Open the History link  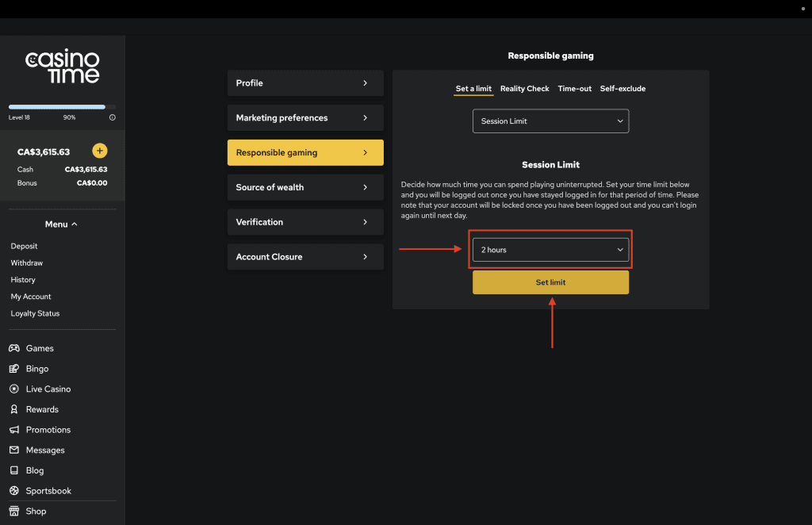23,280
